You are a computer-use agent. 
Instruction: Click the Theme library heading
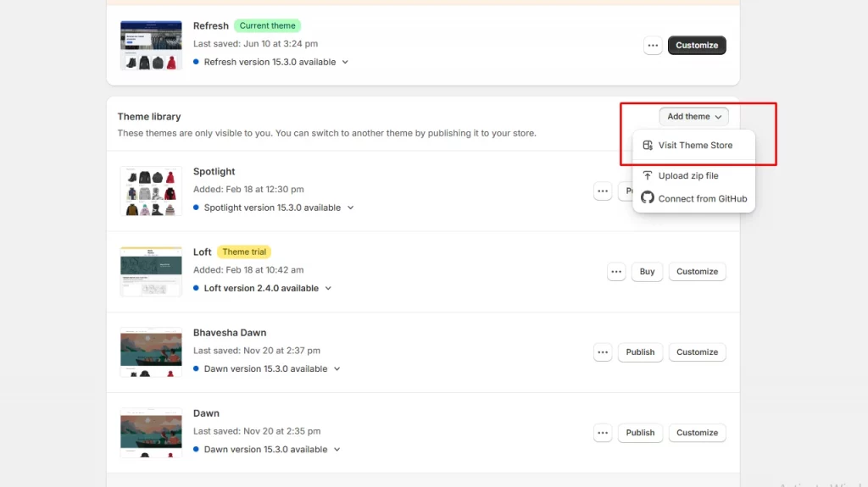tap(149, 117)
